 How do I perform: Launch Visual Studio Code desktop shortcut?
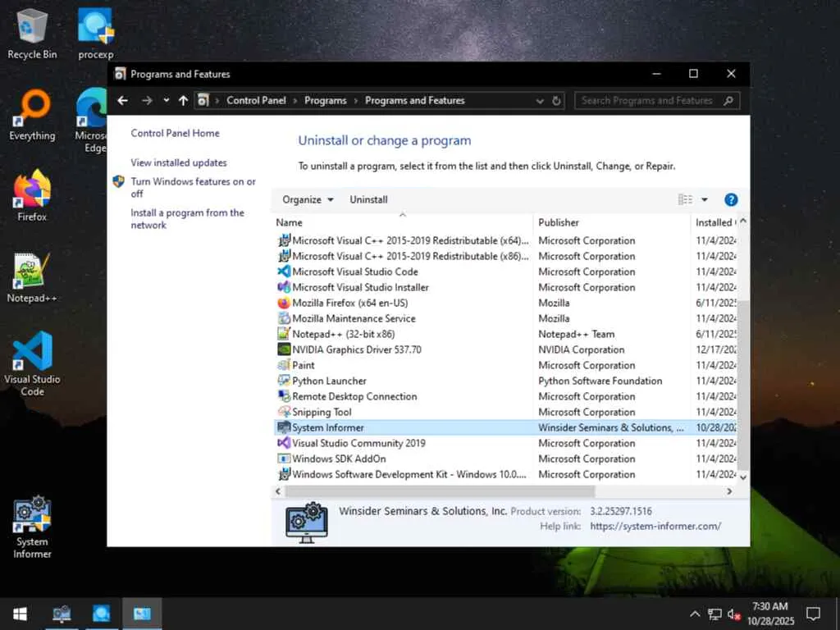[x=32, y=364]
